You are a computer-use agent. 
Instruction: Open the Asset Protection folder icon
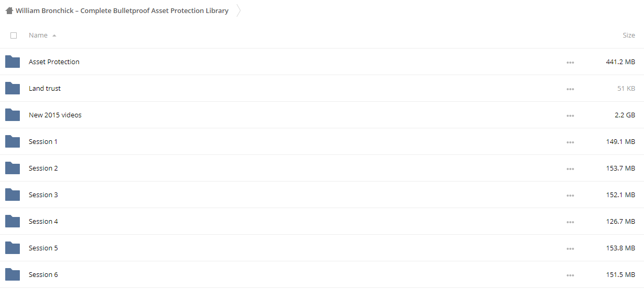[13, 62]
